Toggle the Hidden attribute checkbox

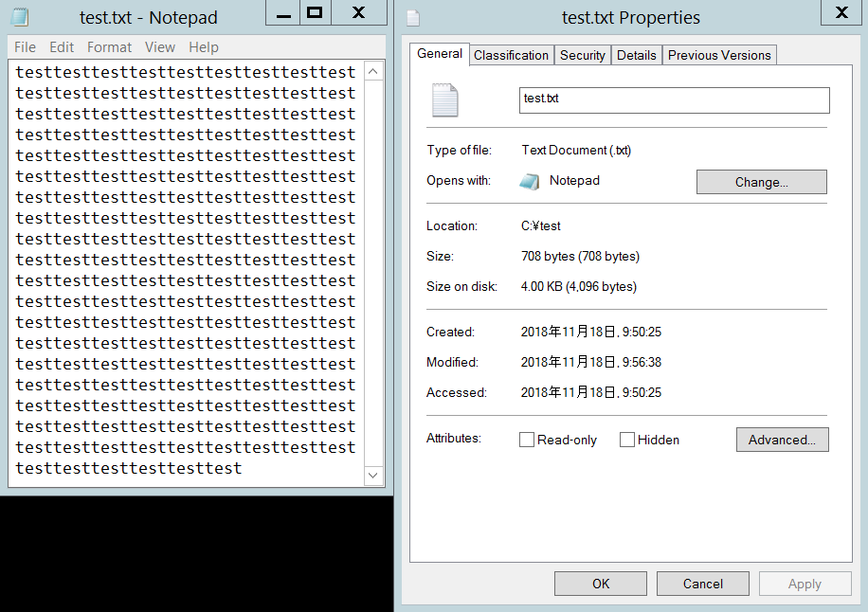pyautogui.click(x=627, y=440)
